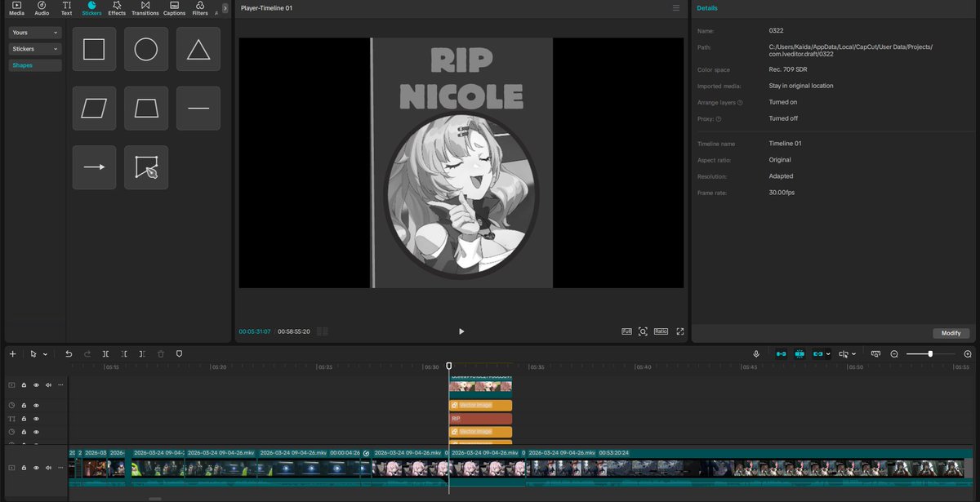
Task: Start voiceover recording with microphone icon
Action: (x=756, y=354)
